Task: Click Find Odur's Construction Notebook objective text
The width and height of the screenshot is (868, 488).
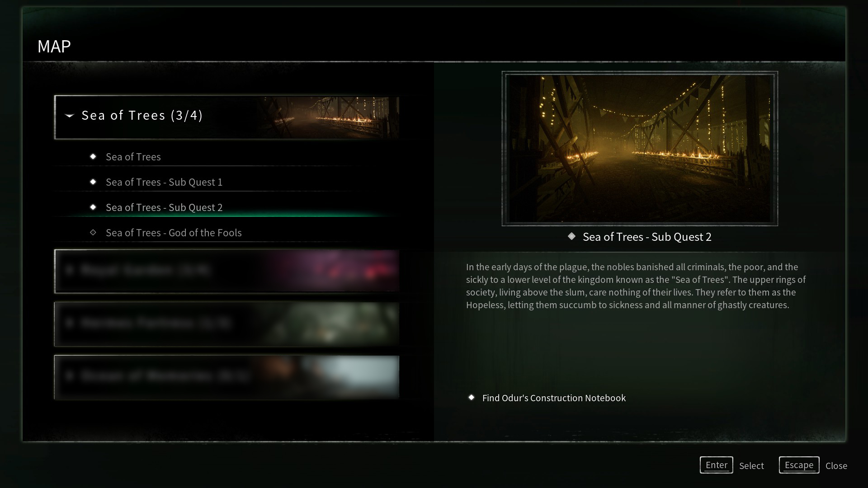Action: (554, 398)
